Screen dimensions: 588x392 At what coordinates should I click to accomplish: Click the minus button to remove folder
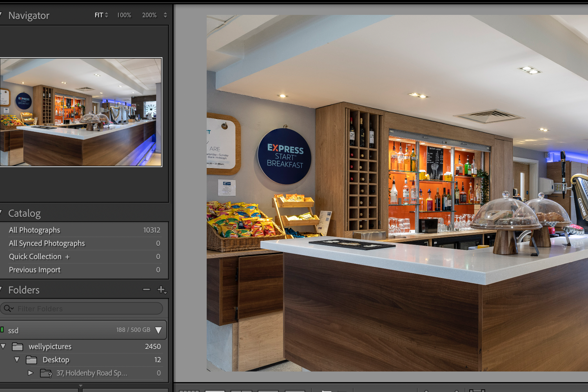point(146,290)
